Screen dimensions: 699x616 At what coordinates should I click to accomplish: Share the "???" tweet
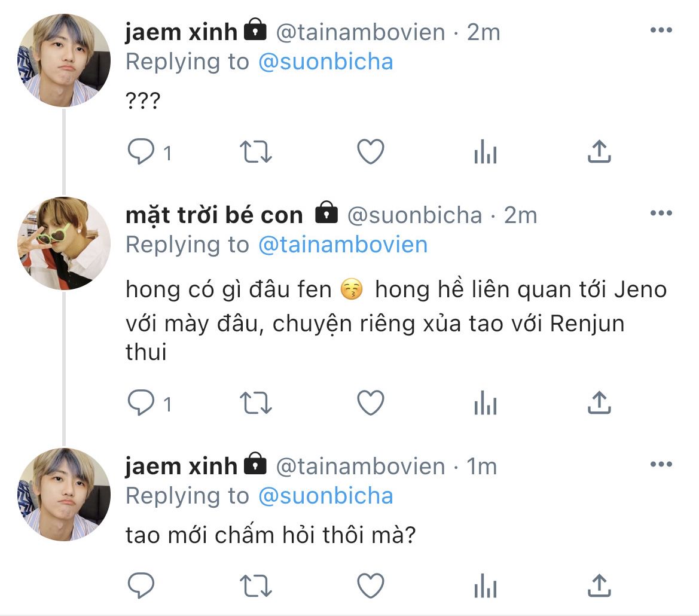click(x=599, y=152)
